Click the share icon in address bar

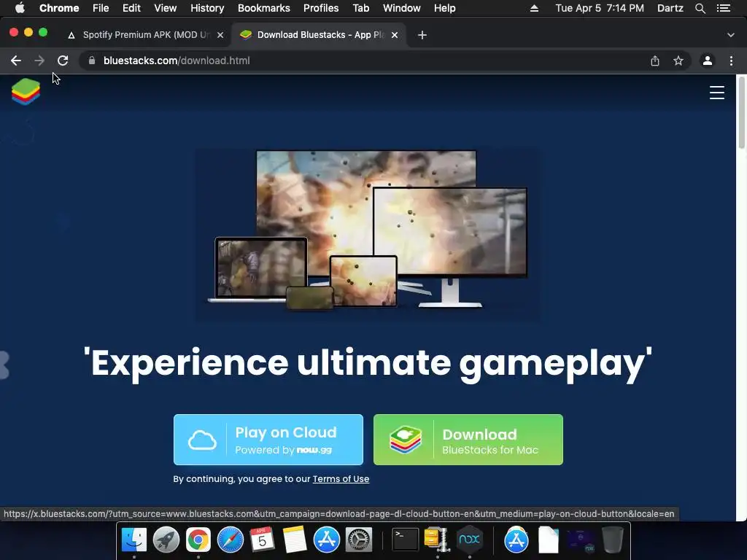(655, 61)
